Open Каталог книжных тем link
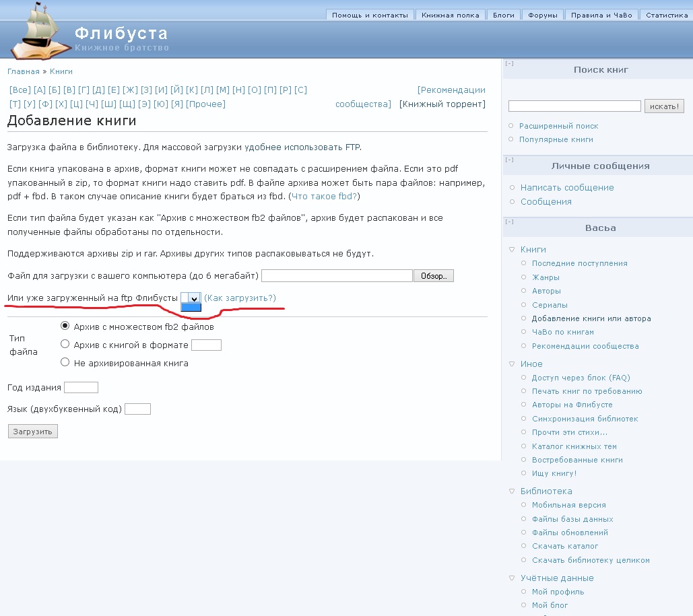The image size is (693, 616). 574,447
